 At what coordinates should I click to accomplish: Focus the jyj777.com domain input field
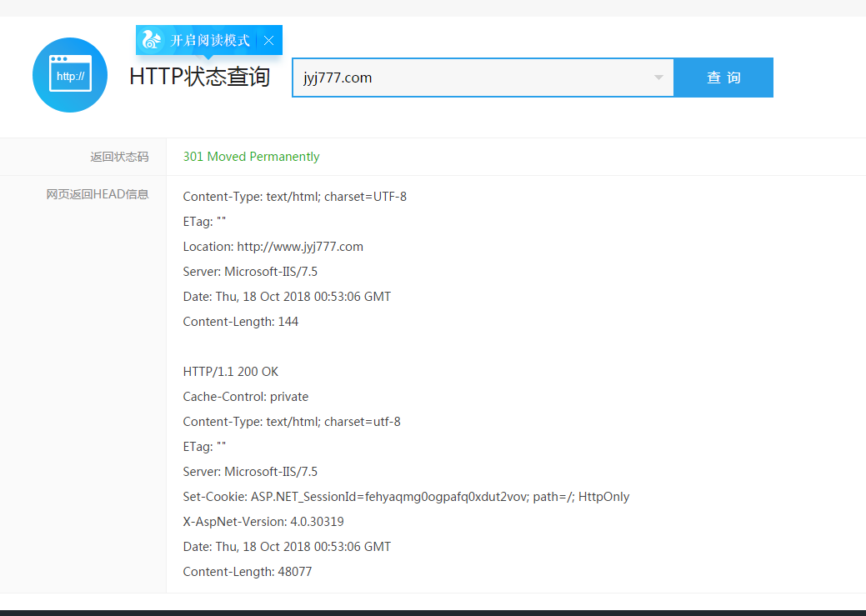pos(467,78)
